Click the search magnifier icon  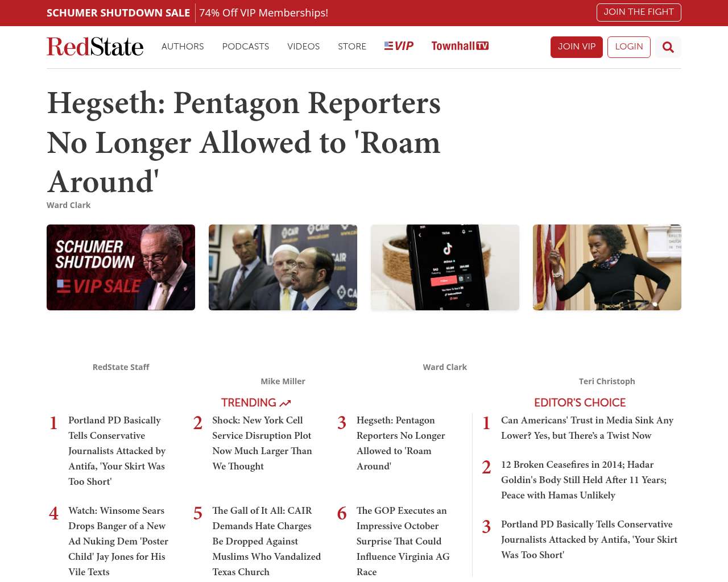click(668, 47)
